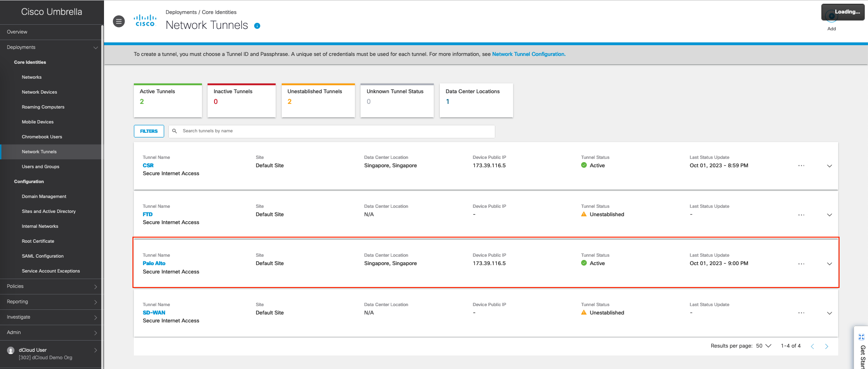
Task: Expand the Reporting sidebar section
Action: click(50, 302)
